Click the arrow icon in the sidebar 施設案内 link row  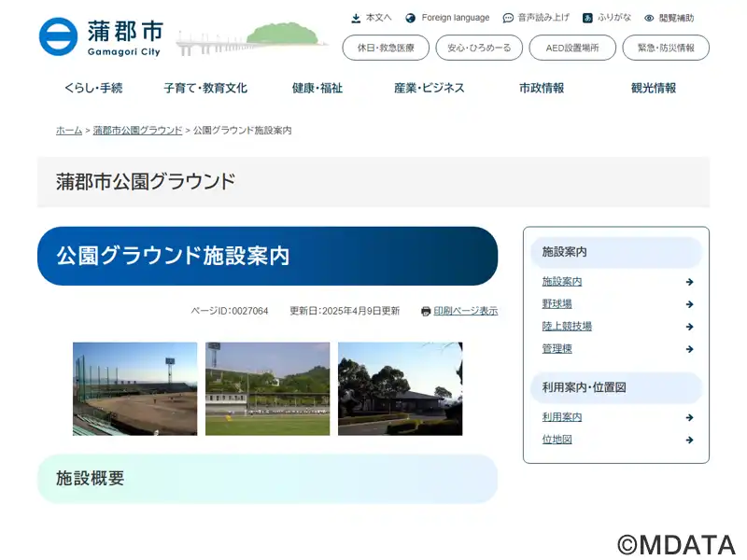(x=689, y=282)
